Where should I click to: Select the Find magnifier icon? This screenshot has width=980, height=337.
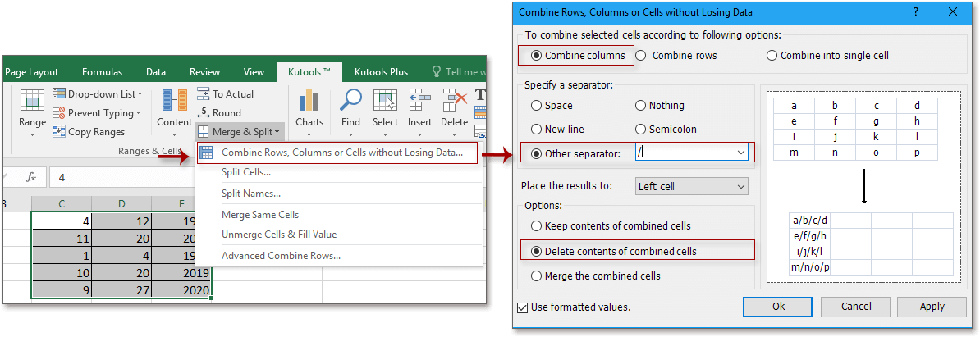click(x=350, y=101)
